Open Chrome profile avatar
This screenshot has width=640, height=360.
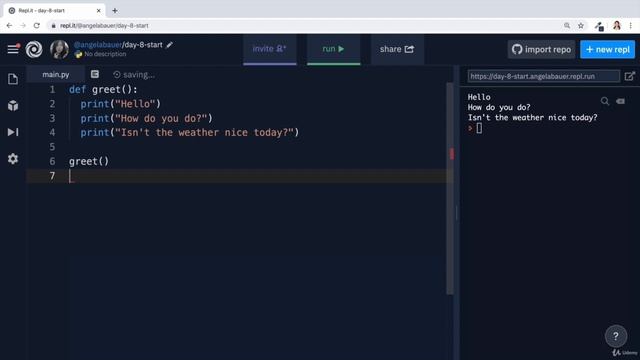(617, 26)
